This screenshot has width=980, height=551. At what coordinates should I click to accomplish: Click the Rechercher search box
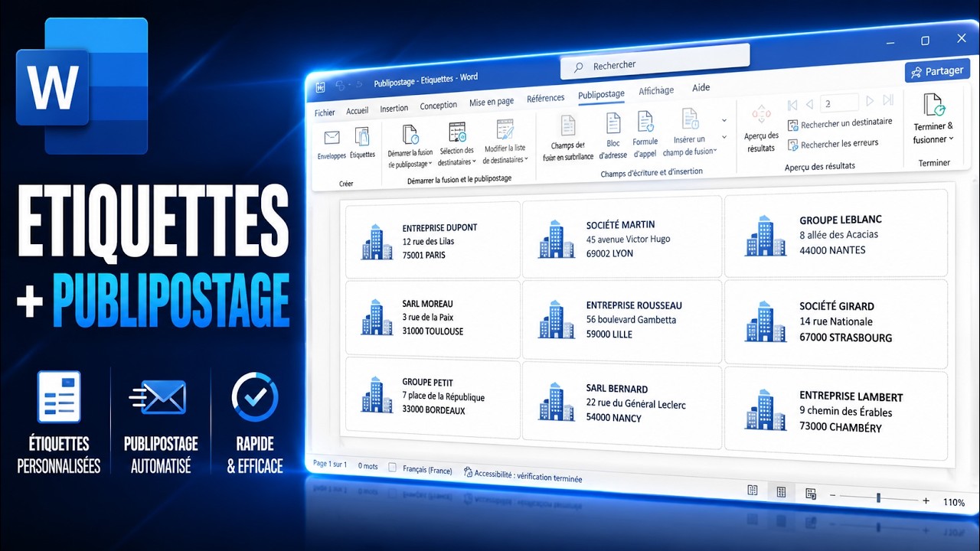coord(655,61)
